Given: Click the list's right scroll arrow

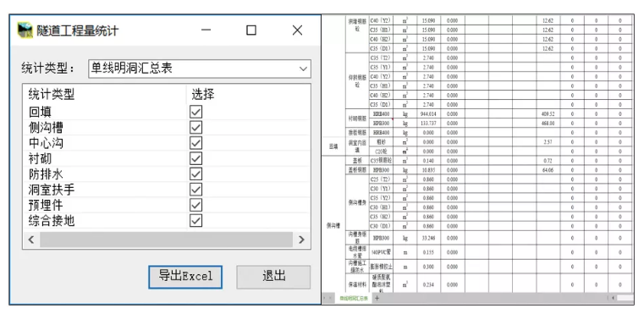Looking at the screenshot, I should point(301,240).
